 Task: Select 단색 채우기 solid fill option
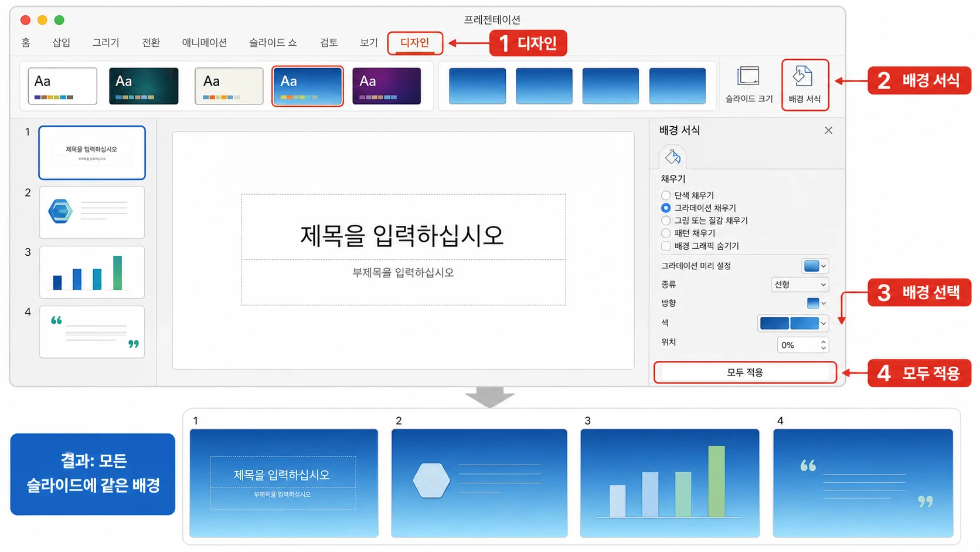click(666, 195)
